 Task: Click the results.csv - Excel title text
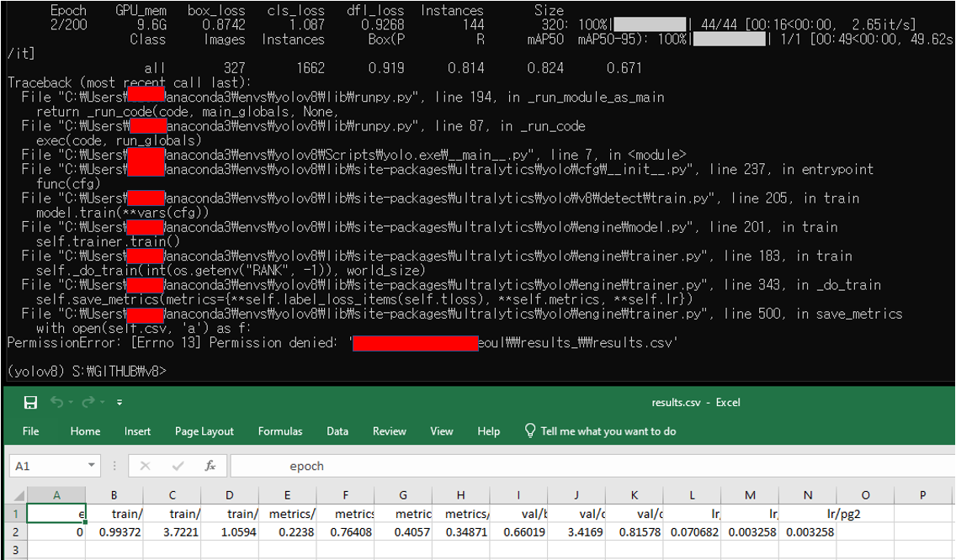click(696, 402)
